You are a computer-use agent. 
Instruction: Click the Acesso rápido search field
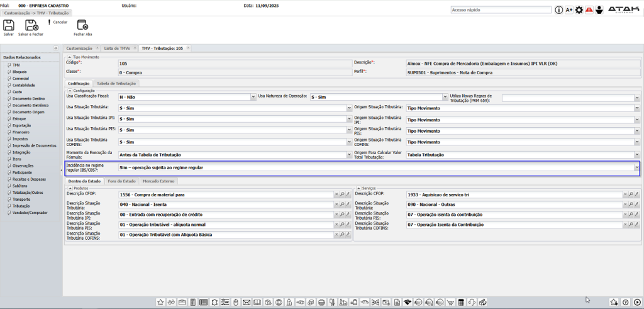click(x=501, y=10)
